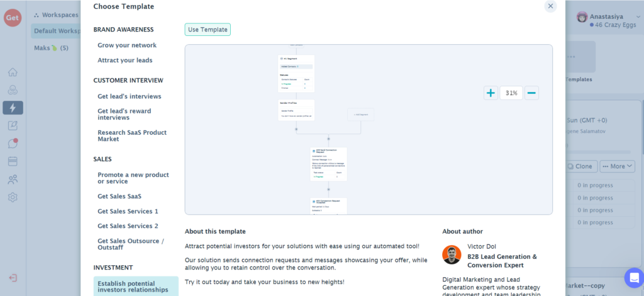Open the messages chat bubble icon
This screenshot has width=644, height=296.
(x=13, y=144)
